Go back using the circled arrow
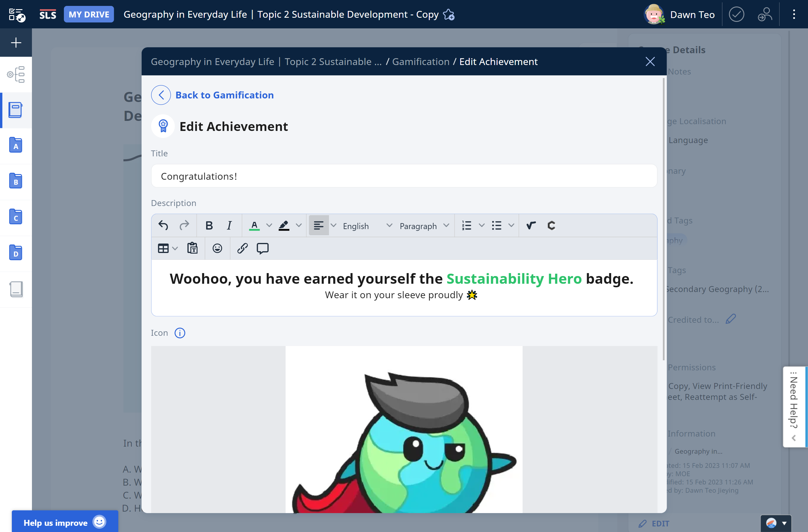Image resolution: width=808 pixels, height=532 pixels. pyautogui.click(x=161, y=95)
